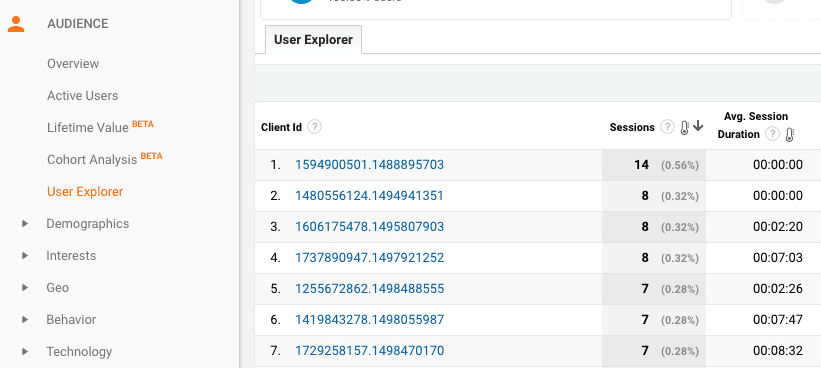The width and height of the screenshot is (821, 368).
Task: Open the Demographics sidebar item
Action: pos(87,224)
